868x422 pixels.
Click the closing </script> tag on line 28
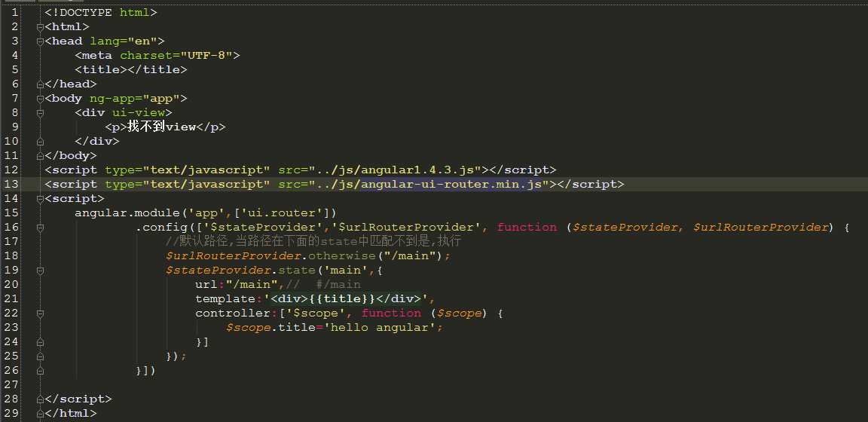pyautogui.click(x=78, y=399)
